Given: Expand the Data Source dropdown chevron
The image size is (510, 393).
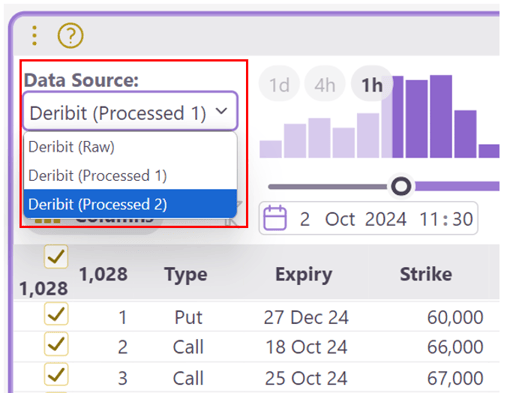Looking at the screenshot, I should pos(221,111).
